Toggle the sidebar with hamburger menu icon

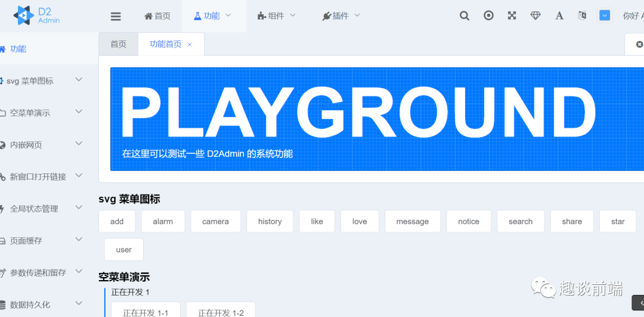[x=116, y=17]
